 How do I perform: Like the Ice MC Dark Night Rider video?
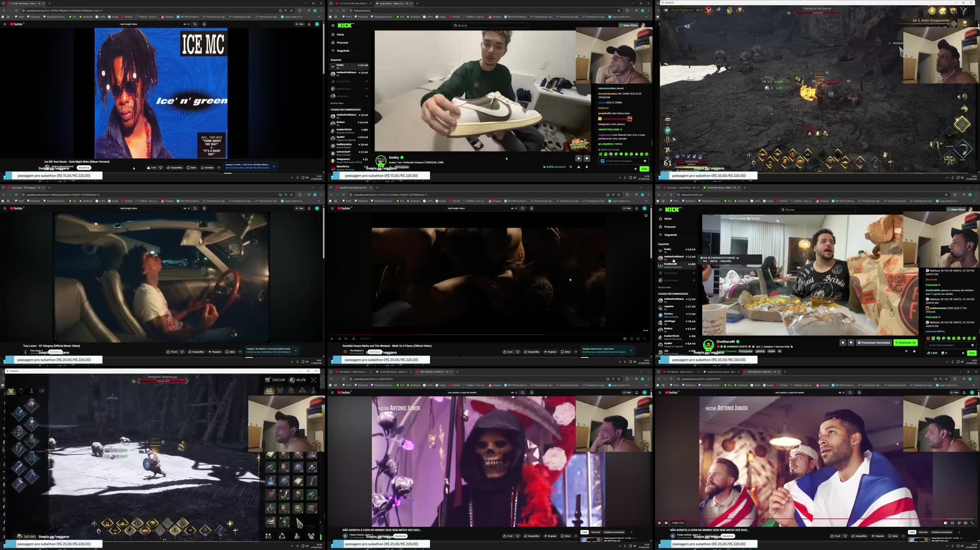[152, 167]
